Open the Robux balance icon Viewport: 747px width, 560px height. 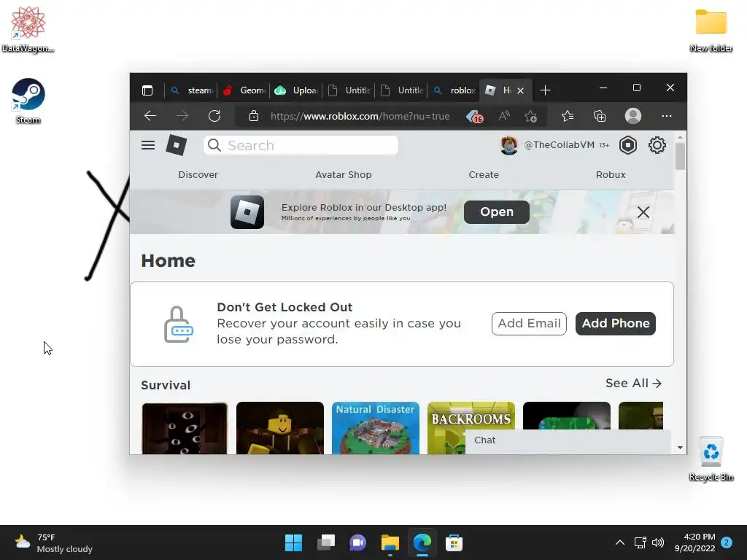(628, 145)
